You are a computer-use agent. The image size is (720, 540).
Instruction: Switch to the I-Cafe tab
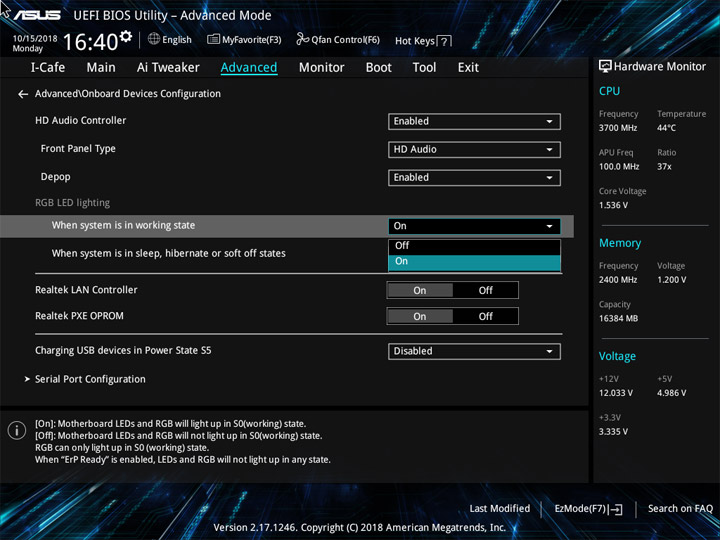[x=48, y=68]
